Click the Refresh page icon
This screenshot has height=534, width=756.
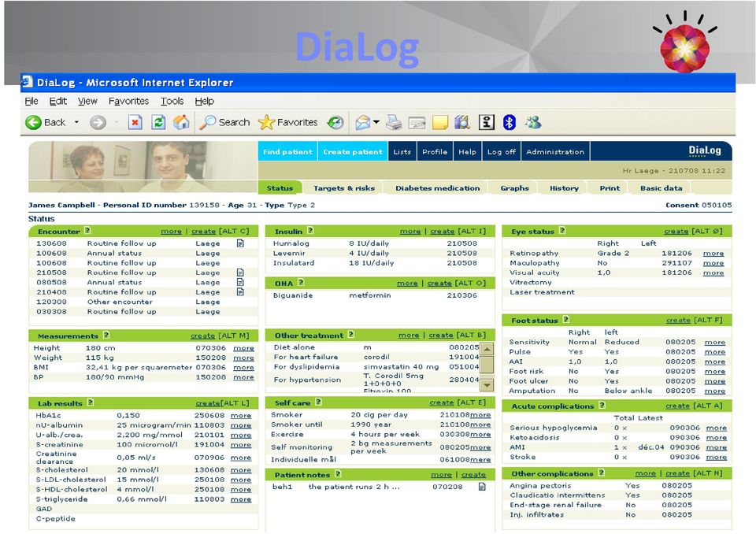tap(158, 123)
